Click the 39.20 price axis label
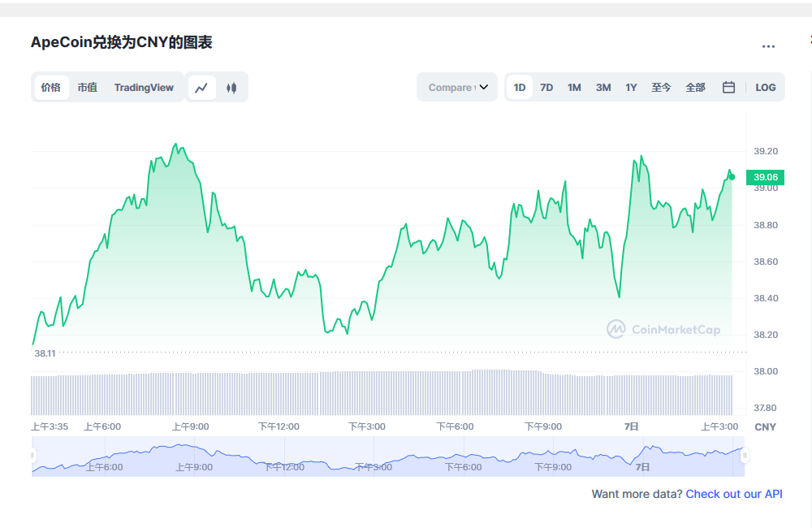Screen dimensions: 812x528 click(x=766, y=151)
